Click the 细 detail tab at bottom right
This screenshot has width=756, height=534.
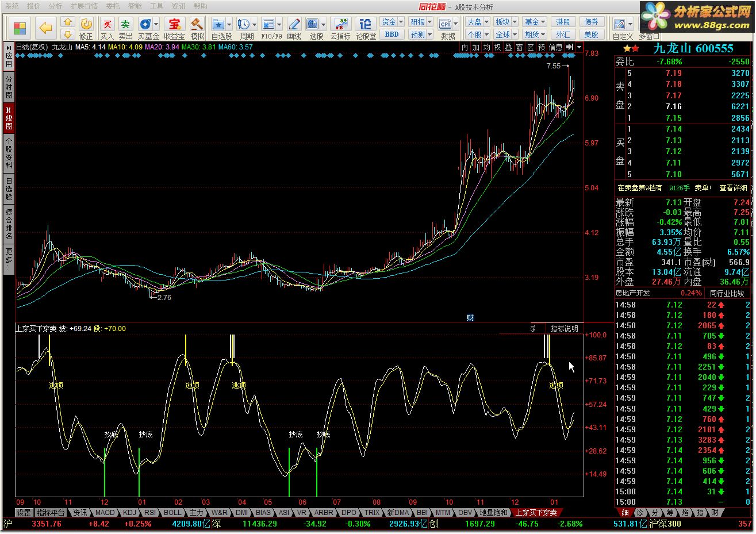pyautogui.click(x=625, y=512)
